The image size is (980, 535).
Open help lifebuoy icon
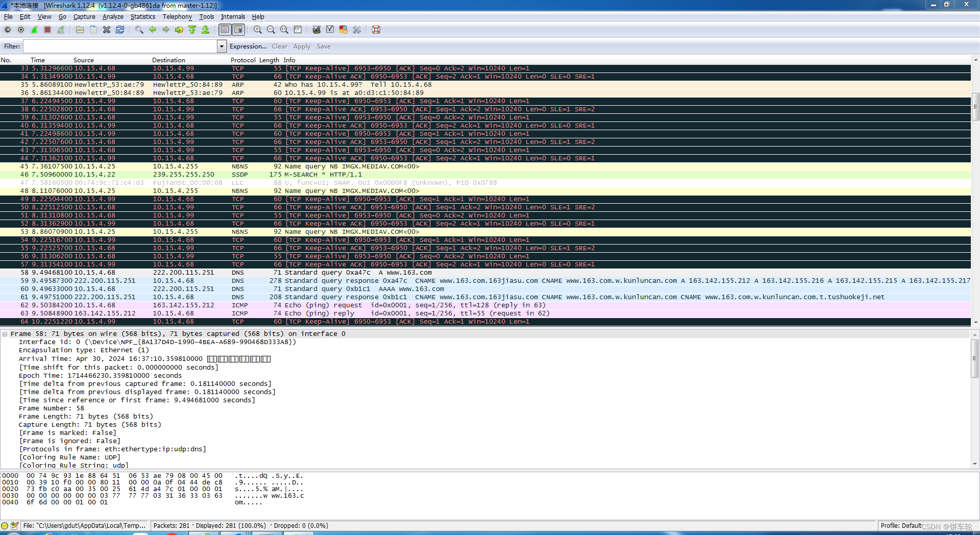376,30
